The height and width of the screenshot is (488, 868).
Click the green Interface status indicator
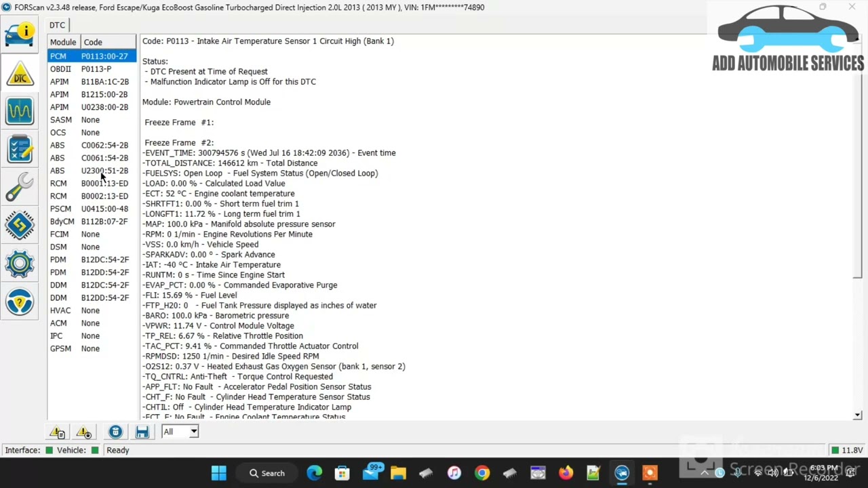click(x=49, y=450)
